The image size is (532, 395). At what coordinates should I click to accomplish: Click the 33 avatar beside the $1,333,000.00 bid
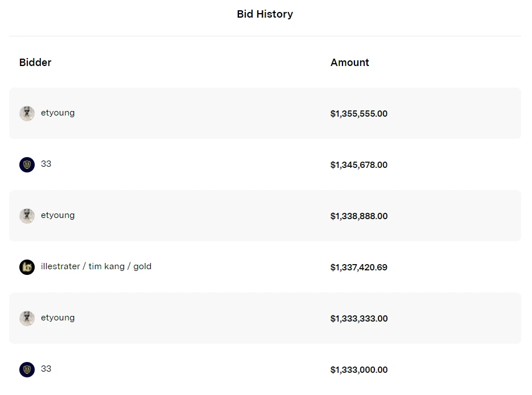27,369
